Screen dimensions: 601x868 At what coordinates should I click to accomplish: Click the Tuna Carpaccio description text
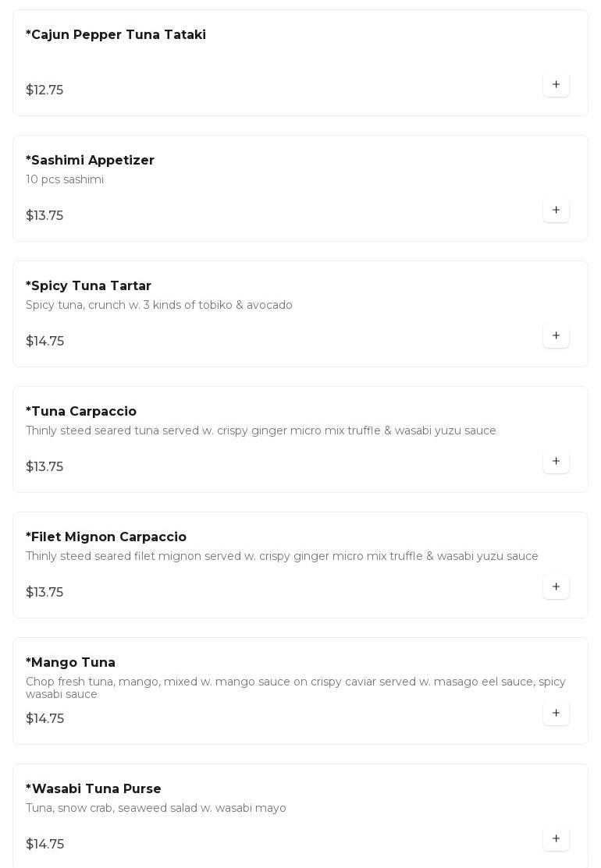pos(261,430)
